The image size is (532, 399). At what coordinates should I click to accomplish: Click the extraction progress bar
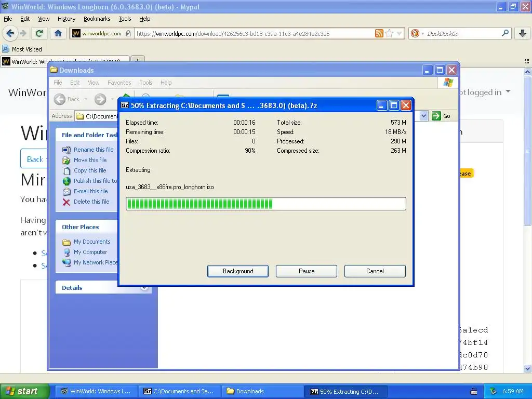click(265, 204)
